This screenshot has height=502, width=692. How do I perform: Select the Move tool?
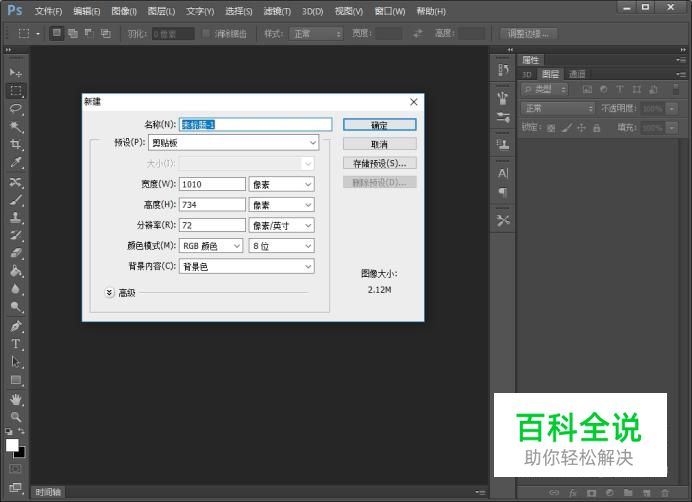tap(16, 73)
